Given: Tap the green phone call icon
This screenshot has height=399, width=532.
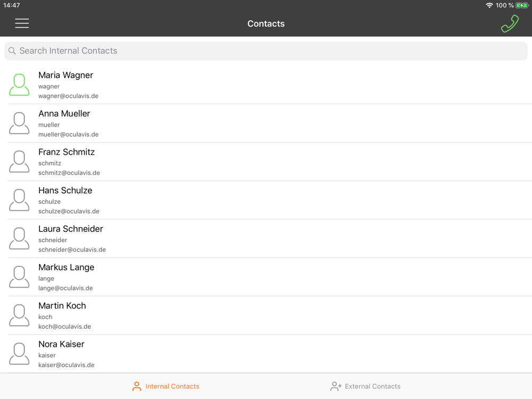Looking at the screenshot, I should click(510, 24).
